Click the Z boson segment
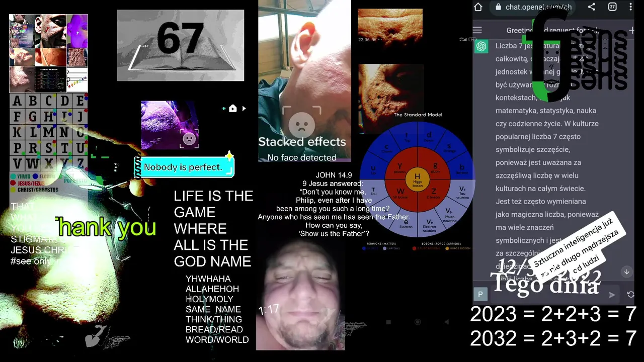The height and width of the screenshot is (362, 644). click(433, 193)
